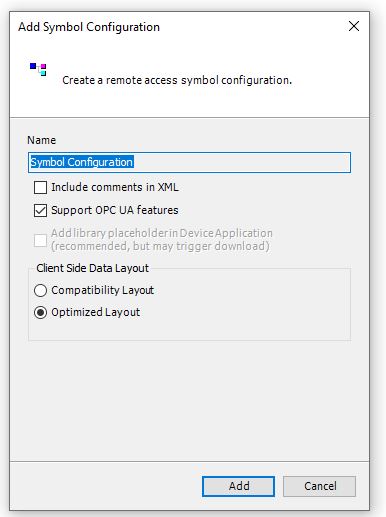Viewport: 386px width, 517px height.
Task: Click the symbol configuration icon in header
Action: pos(38,69)
